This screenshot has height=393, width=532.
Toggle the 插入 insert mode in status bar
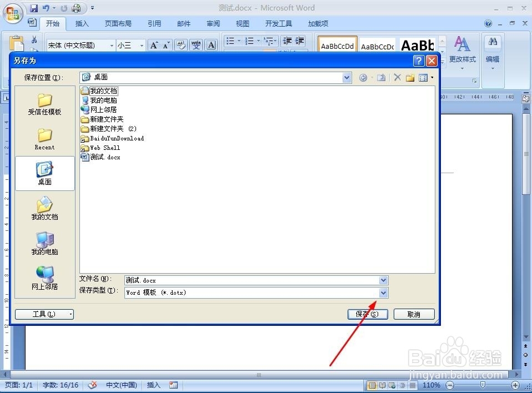tap(153, 385)
